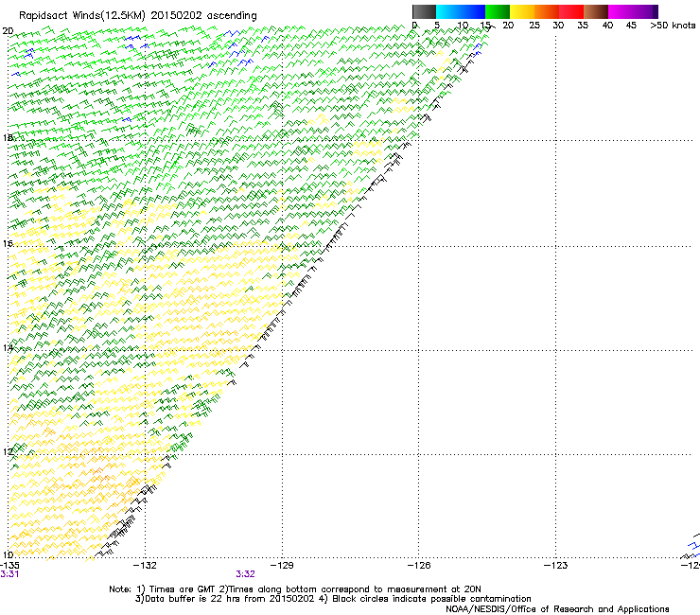Click the legend label 25
Screen dimensions: 700x615
(534, 25)
